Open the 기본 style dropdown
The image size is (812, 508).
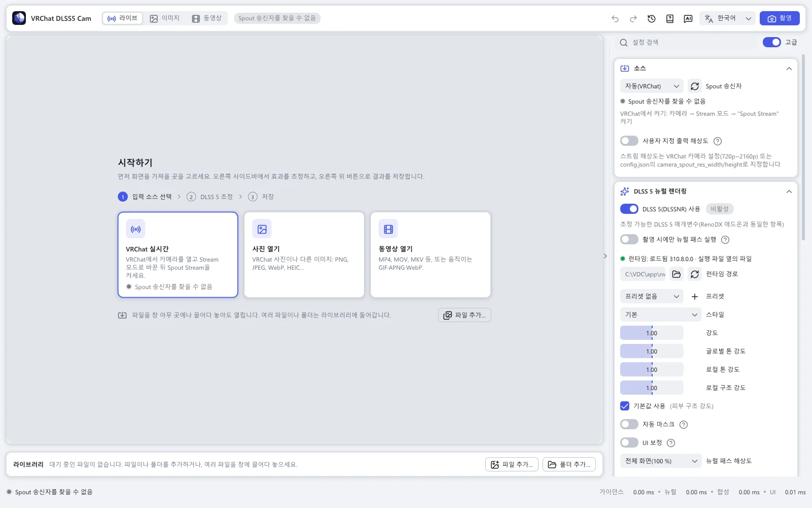click(x=661, y=315)
